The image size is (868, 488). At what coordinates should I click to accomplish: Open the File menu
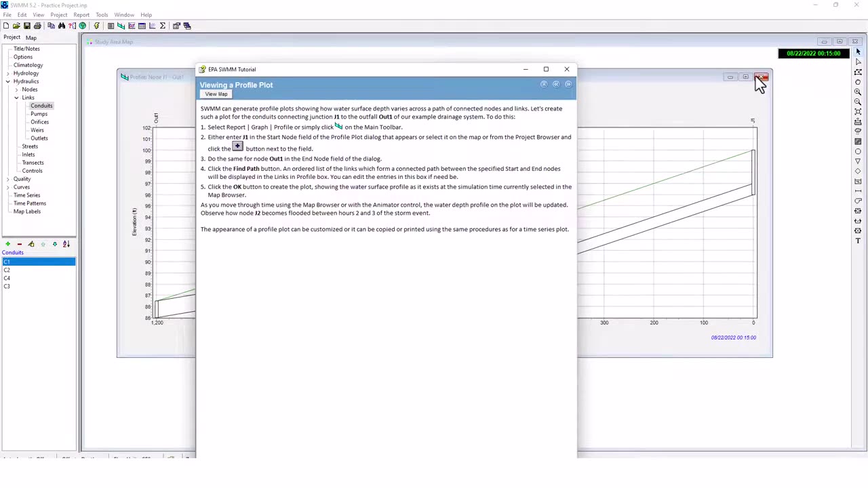(7, 14)
